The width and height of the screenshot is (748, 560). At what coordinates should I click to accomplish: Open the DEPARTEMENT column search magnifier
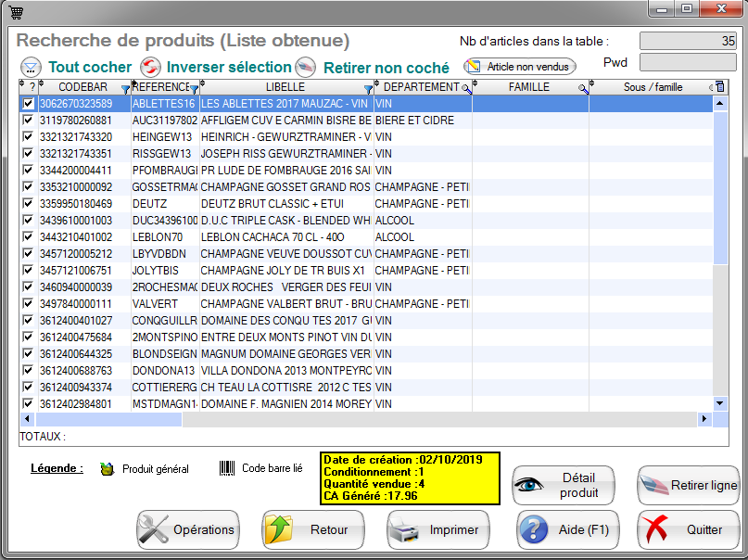(x=466, y=88)
